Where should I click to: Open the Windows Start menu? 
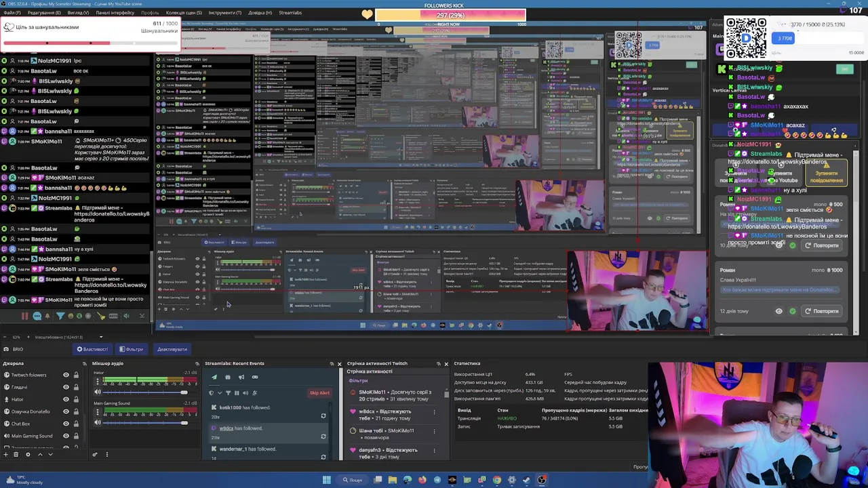tap(327, 480)
